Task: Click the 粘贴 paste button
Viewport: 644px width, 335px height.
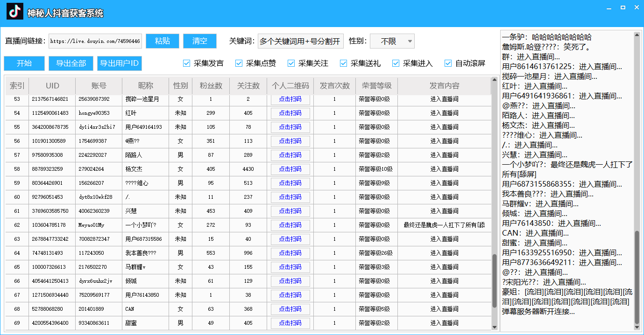Action: [x=162, y=41]
